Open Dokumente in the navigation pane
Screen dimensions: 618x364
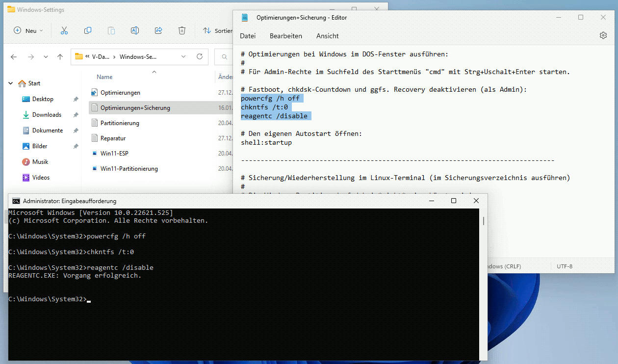(43, 130)
